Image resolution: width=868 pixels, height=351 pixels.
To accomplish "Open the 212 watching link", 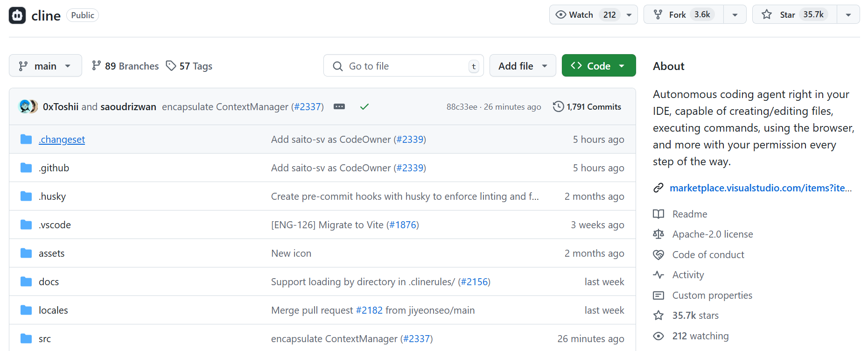I will point(700,336).
